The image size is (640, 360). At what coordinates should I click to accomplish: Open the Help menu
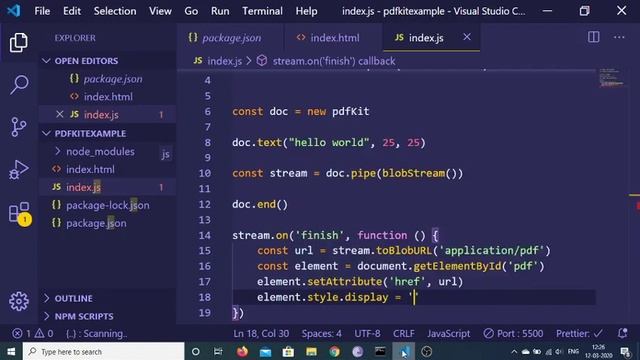click(306, 11)
